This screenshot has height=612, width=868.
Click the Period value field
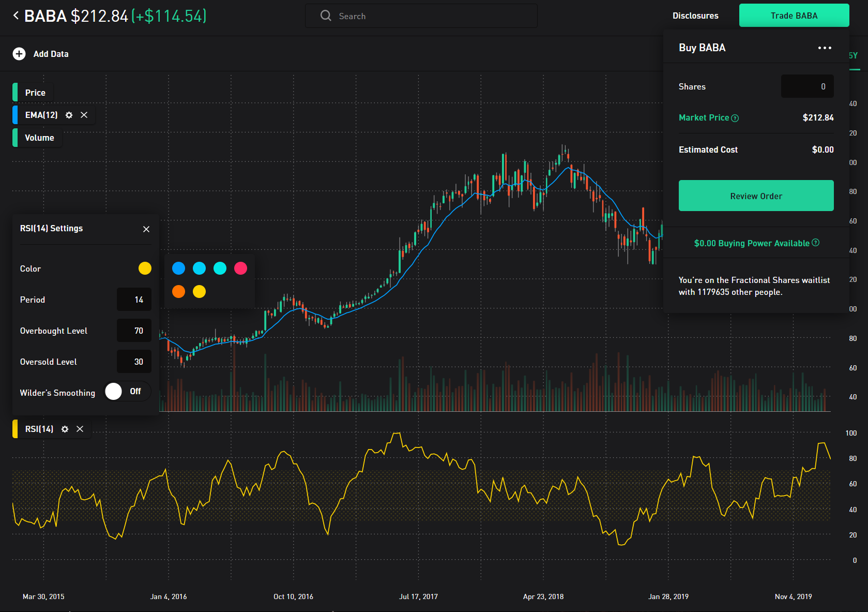click(x=134, y=300)
